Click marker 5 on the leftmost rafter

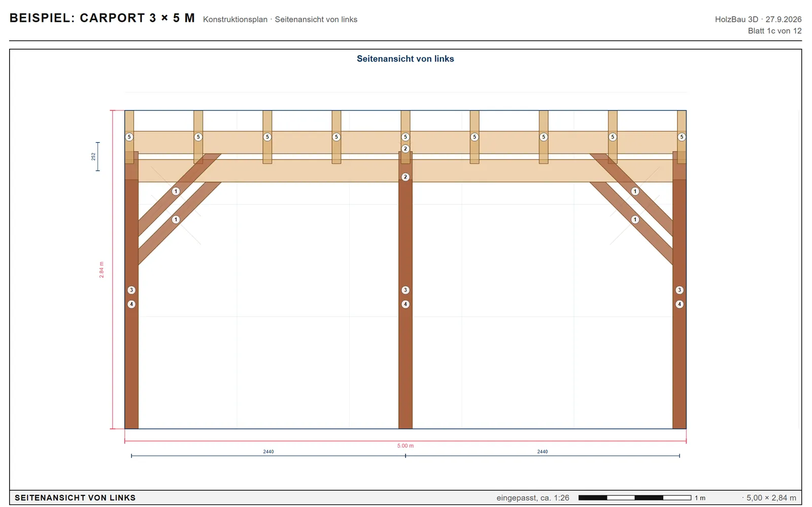(129, 137)
